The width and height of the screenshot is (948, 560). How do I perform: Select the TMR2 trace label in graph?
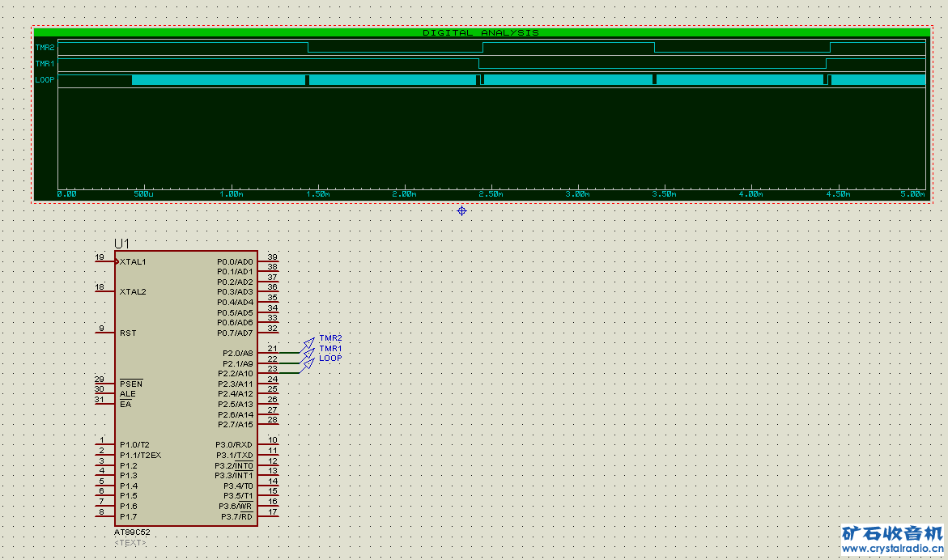click(x=45, y=48)
